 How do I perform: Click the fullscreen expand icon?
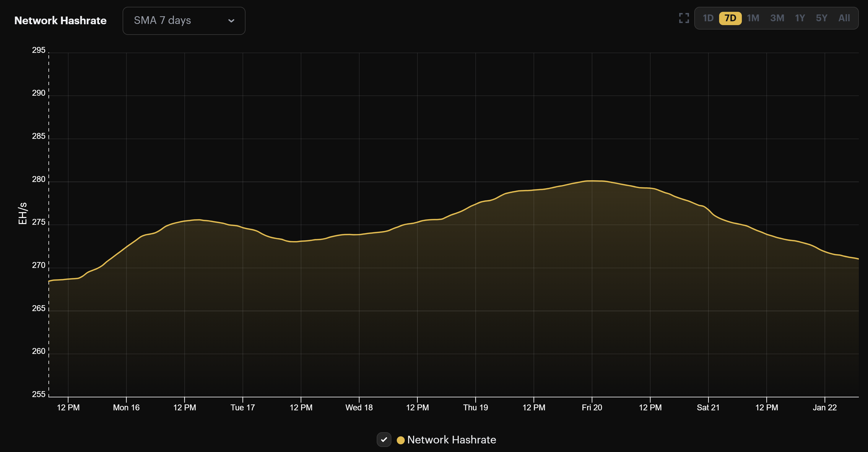click(684, 19)
